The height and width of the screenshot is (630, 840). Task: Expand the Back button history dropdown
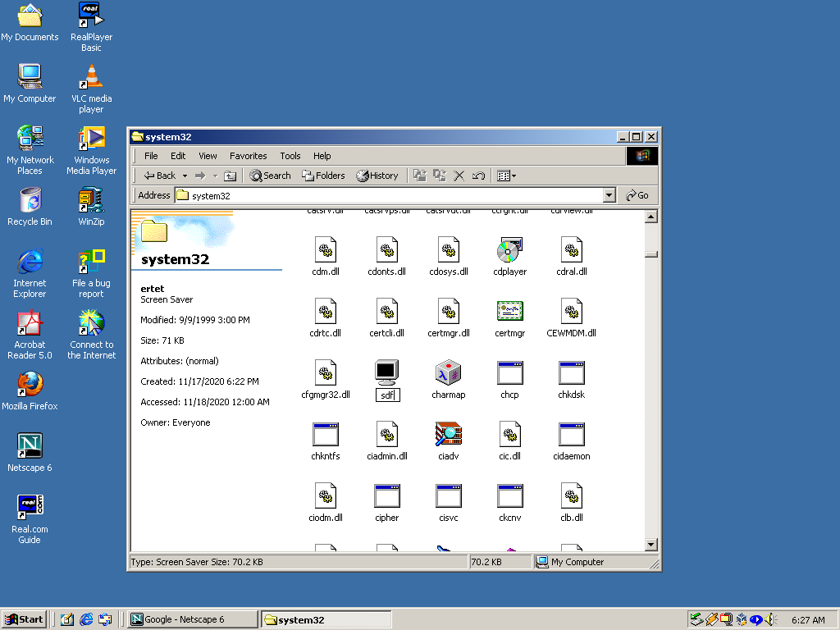pyautogui.click(x=185, y=175)
